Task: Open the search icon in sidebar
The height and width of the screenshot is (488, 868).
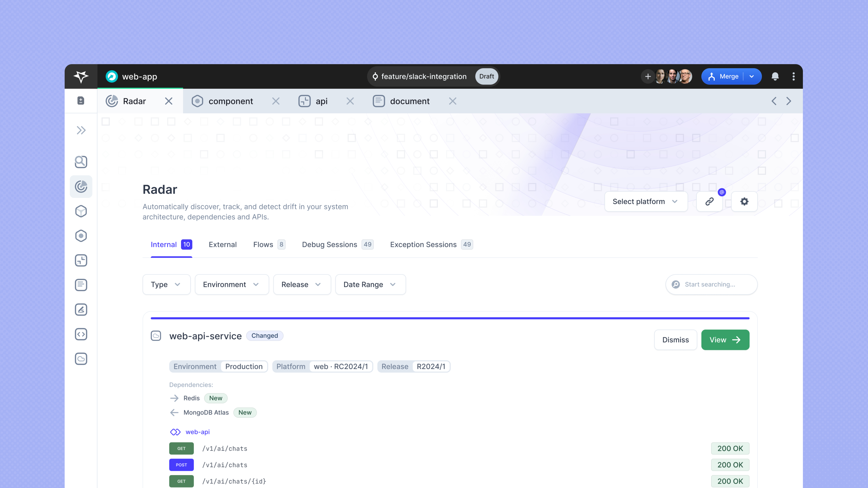Action: (x=81, y=162)
